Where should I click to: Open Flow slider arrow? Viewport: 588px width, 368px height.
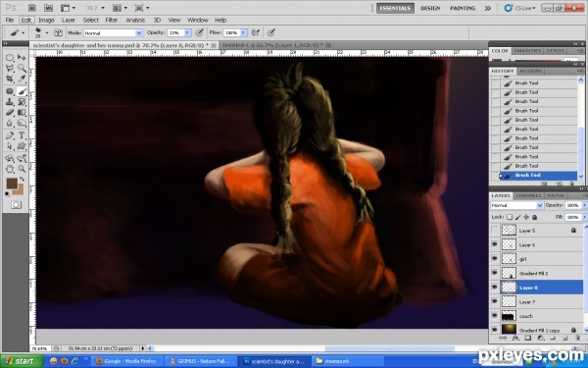coord(243,33)
